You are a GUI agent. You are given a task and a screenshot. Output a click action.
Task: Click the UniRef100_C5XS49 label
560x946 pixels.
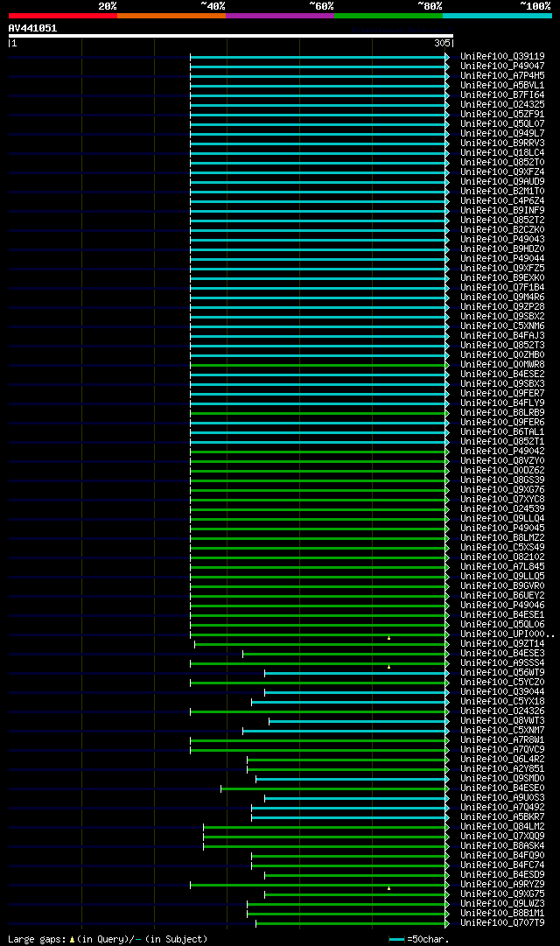(x=502, y=548)
